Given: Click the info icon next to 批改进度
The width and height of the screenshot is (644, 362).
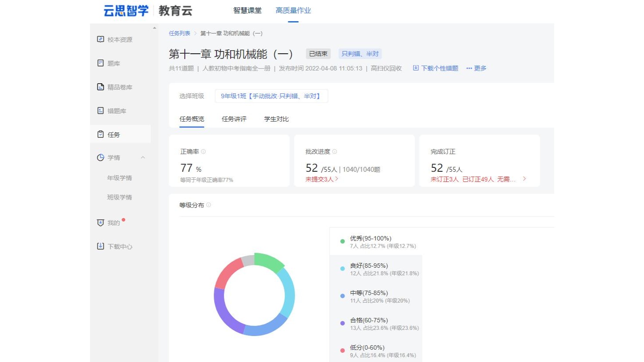Looking at the screenshot, I should coord(335,151).
